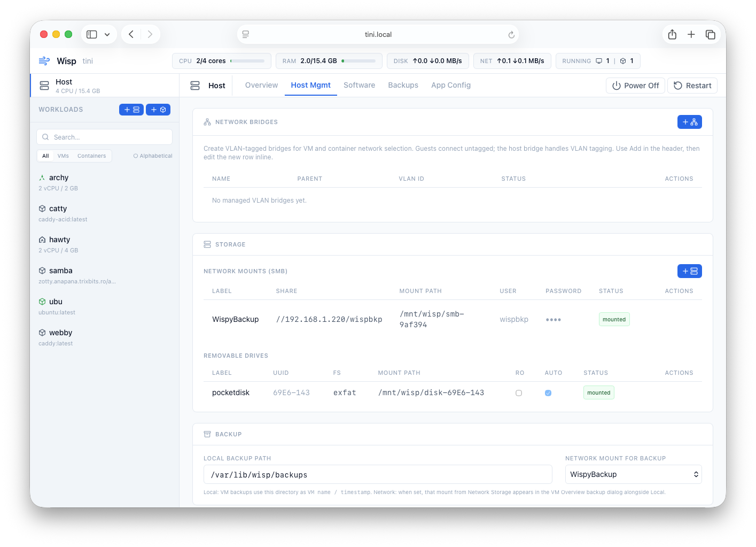Open the ubu container workload
This screenshot has width=756, height=547.
point(105,306)
